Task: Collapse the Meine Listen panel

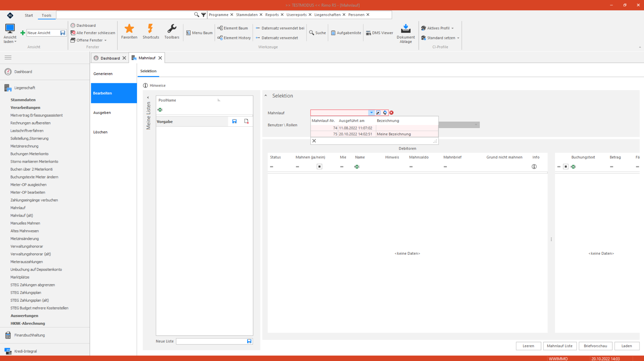Action: point(148,98)
